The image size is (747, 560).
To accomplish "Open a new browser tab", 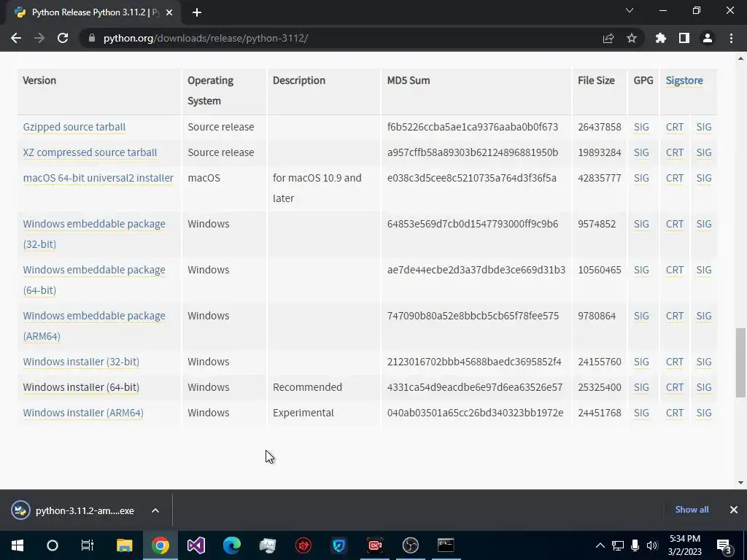I will 197,12.
